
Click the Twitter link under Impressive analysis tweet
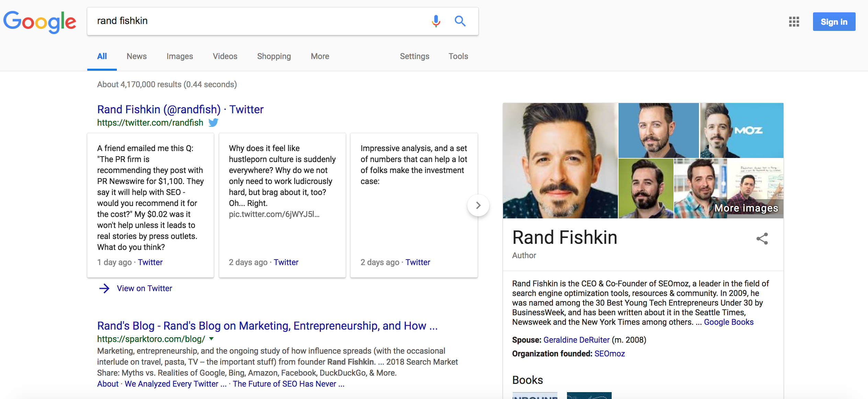pos(418,262)
